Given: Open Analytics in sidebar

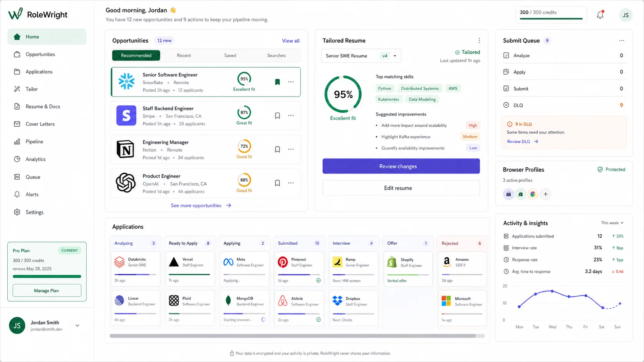Looking at the screenshot, I should [x=47, y=159].
